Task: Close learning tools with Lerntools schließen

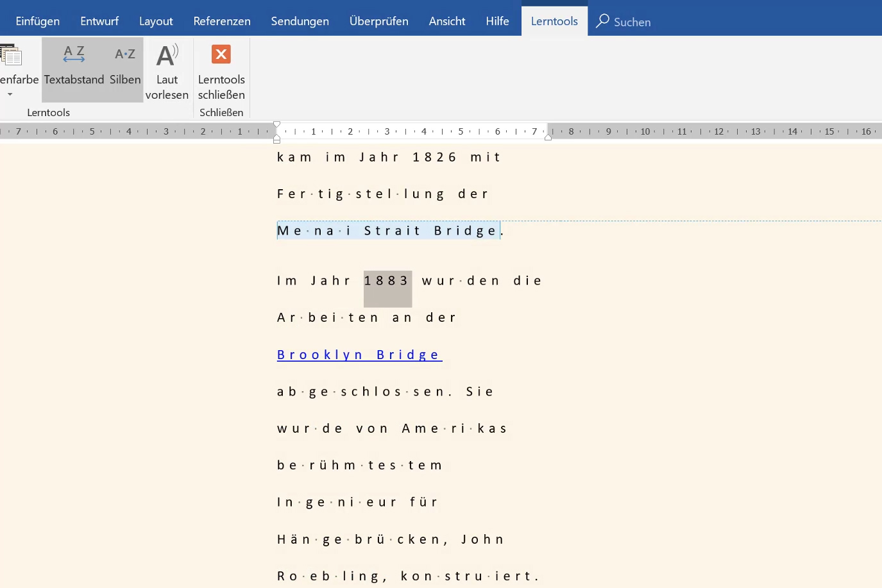Action: tap(221, 72)
